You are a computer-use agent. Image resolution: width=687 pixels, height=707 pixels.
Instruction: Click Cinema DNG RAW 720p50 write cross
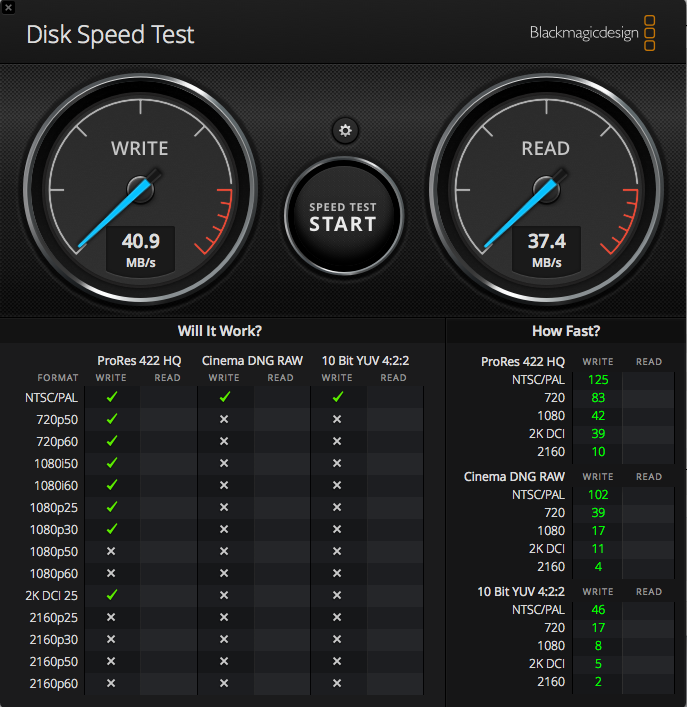[x=224, y=419]
